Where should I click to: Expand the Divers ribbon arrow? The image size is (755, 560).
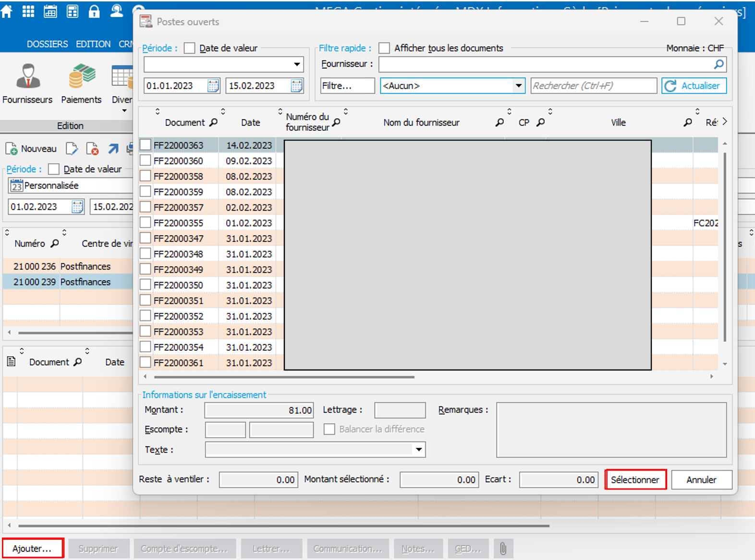tap(124, 111)
